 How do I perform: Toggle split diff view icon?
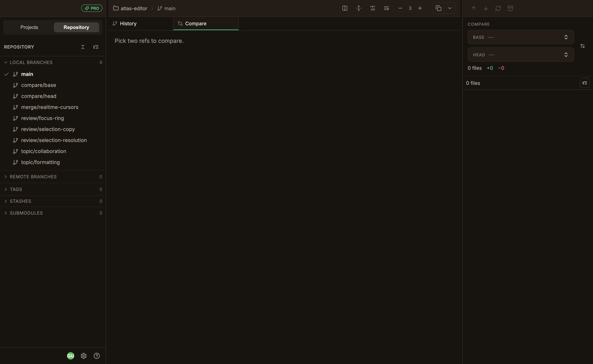coord(345,8)
